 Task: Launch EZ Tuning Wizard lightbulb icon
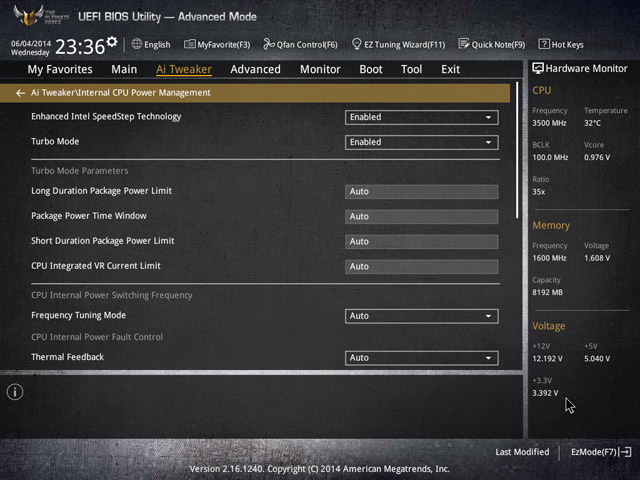[x=356, y=44]
